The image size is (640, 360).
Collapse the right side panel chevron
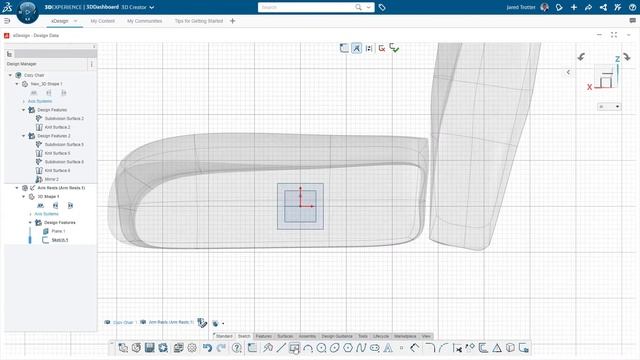pos(568,72)
